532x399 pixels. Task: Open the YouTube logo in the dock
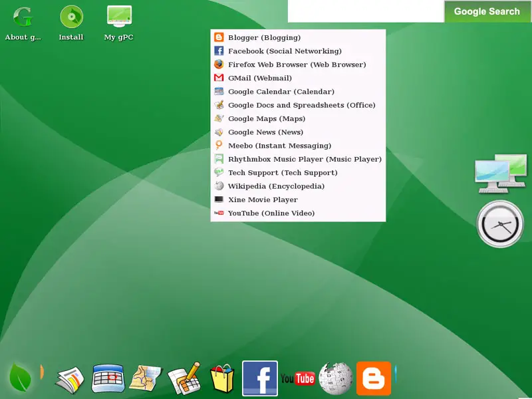coord(297,378)
